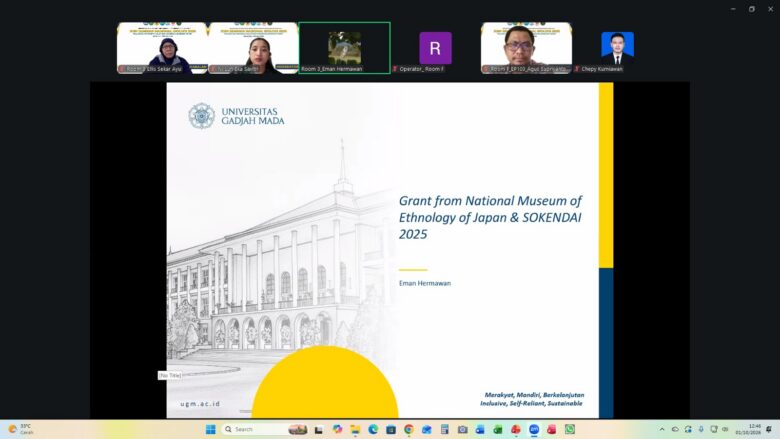The width and height of the screenshot is (780, 439).
Task: Select the Elis Sekar Ayu video tile
Action: (162, 48)
